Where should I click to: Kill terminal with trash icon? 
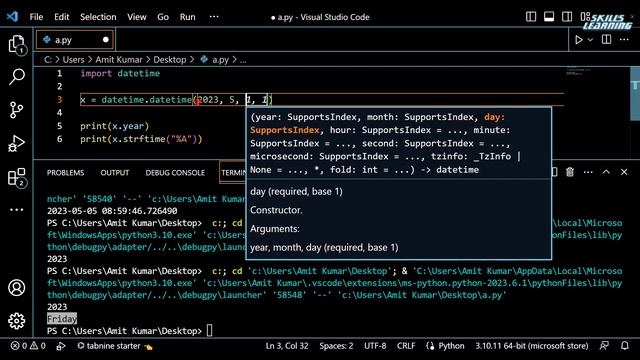[570, 172]
